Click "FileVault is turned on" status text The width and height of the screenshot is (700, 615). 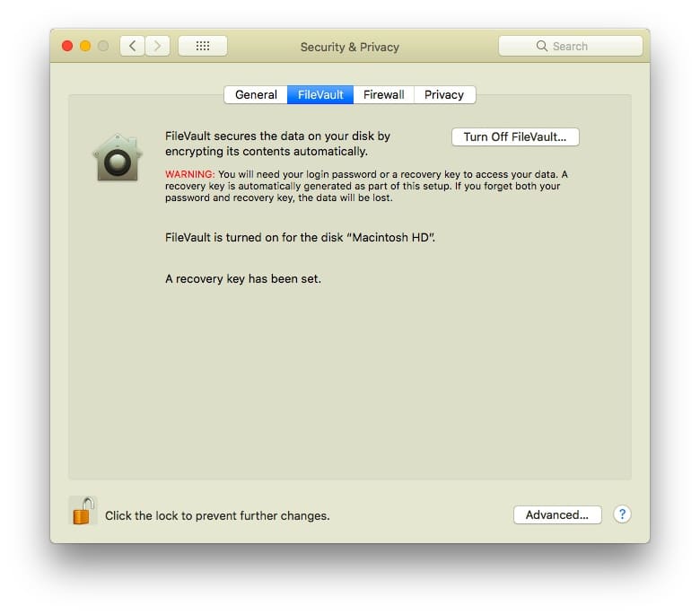point(300,237)
